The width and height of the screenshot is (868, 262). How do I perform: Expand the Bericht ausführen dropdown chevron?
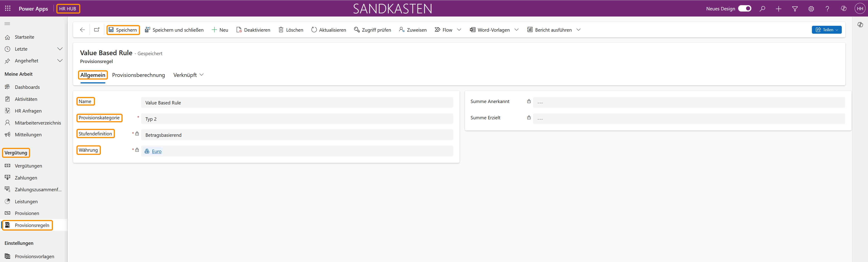(x=579, y=30)
